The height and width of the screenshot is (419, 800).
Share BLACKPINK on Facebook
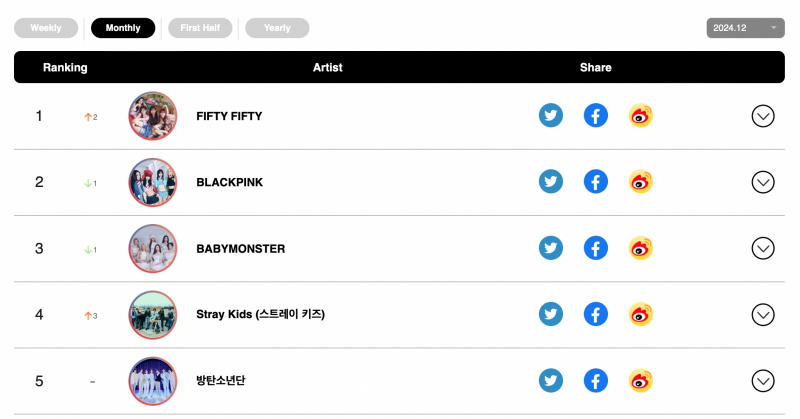tap(595, 182)
